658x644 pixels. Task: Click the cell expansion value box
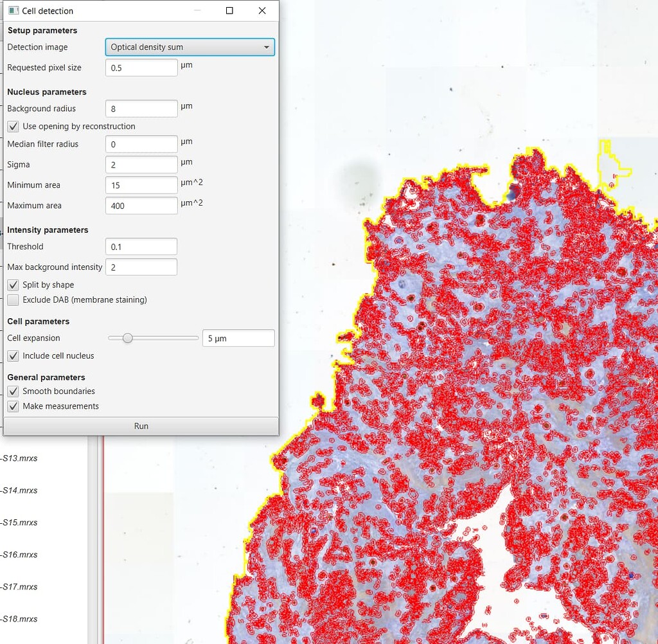[238, 337]
